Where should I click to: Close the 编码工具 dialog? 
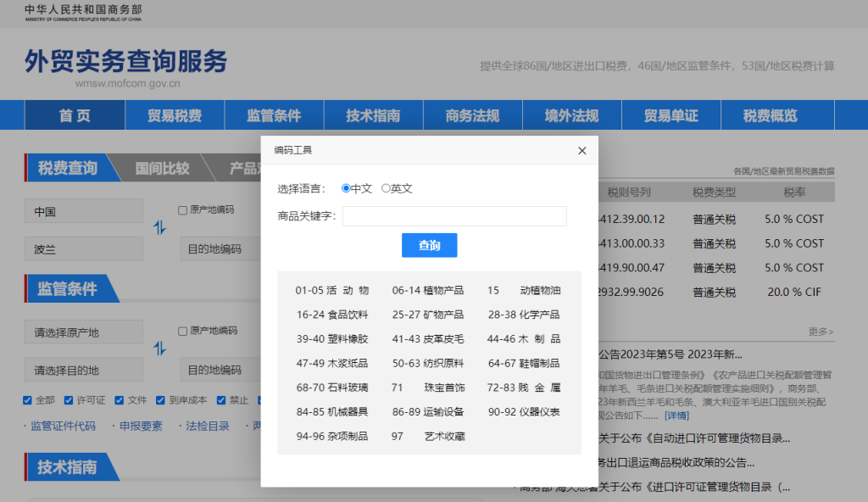click(581, 151)
